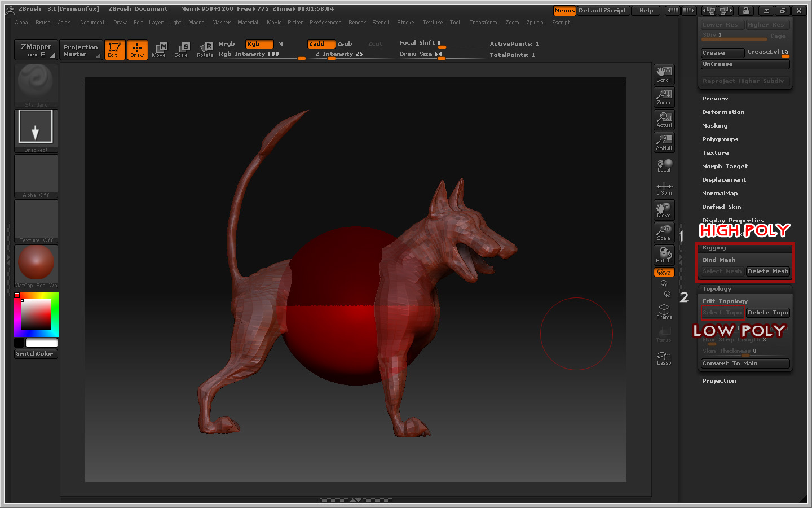Expand the Polygroups subpalette
The width and height of the screenshot is (812, 508).
click(x=720, y=139)
